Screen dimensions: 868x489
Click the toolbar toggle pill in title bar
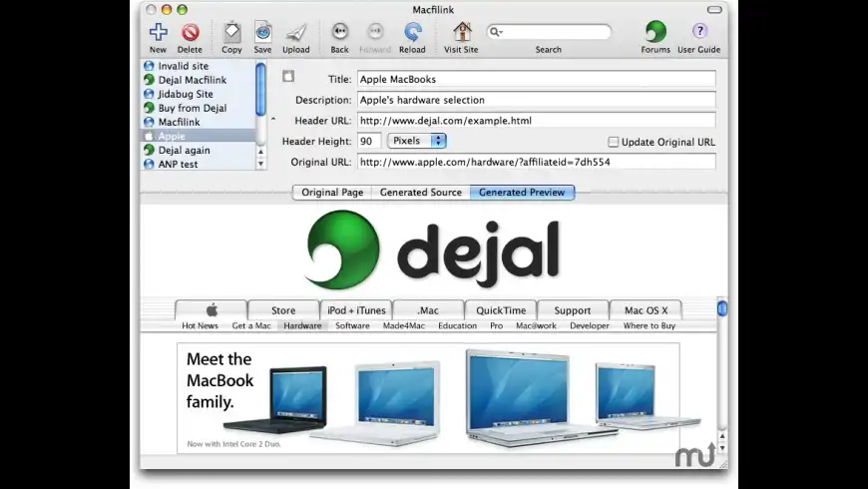[x=714, y=9]
